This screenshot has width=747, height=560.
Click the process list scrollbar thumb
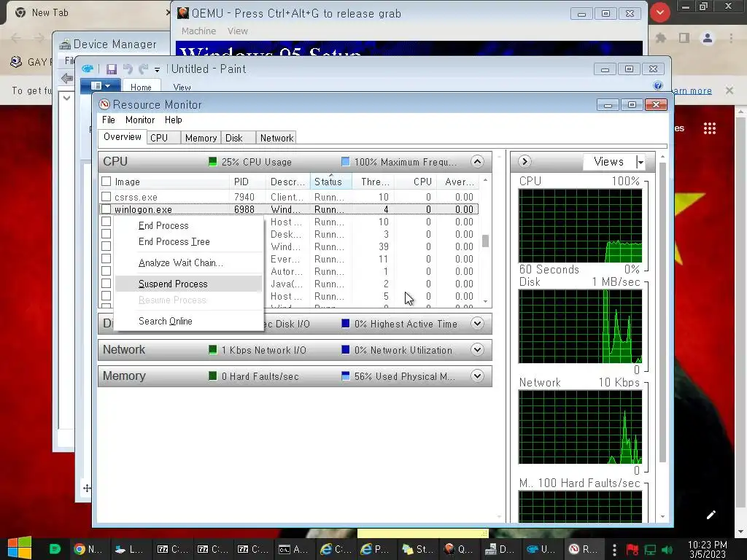pyautogui.click(x=485, y=241)
